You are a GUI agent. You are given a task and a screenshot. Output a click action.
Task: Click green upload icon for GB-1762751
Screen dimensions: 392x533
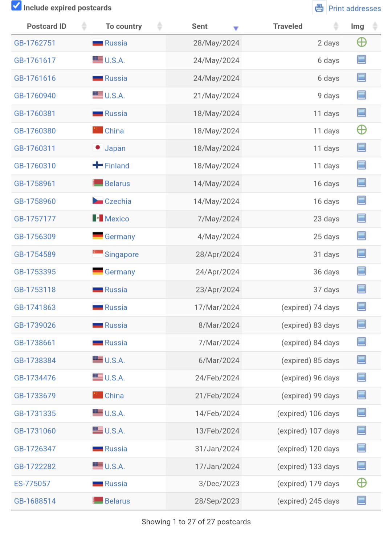(362, 43)
